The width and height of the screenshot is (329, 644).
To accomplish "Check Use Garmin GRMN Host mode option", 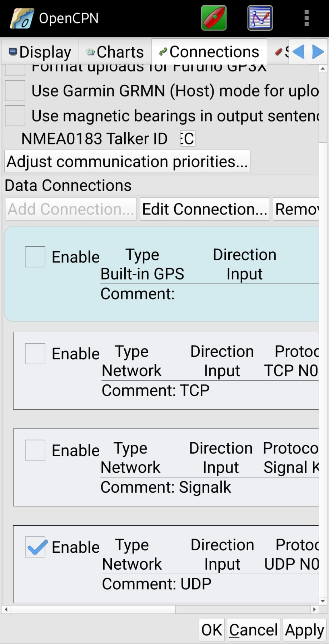I will 14,90.
